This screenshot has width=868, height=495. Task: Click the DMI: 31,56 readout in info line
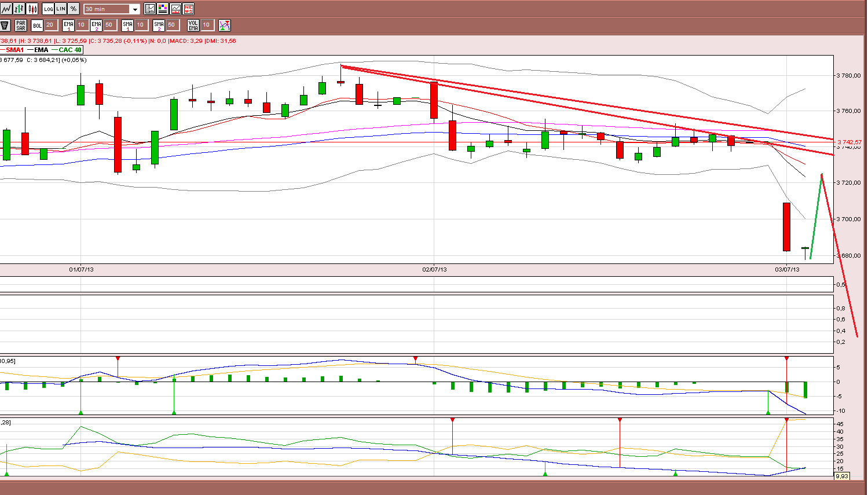tap(221, 41)
